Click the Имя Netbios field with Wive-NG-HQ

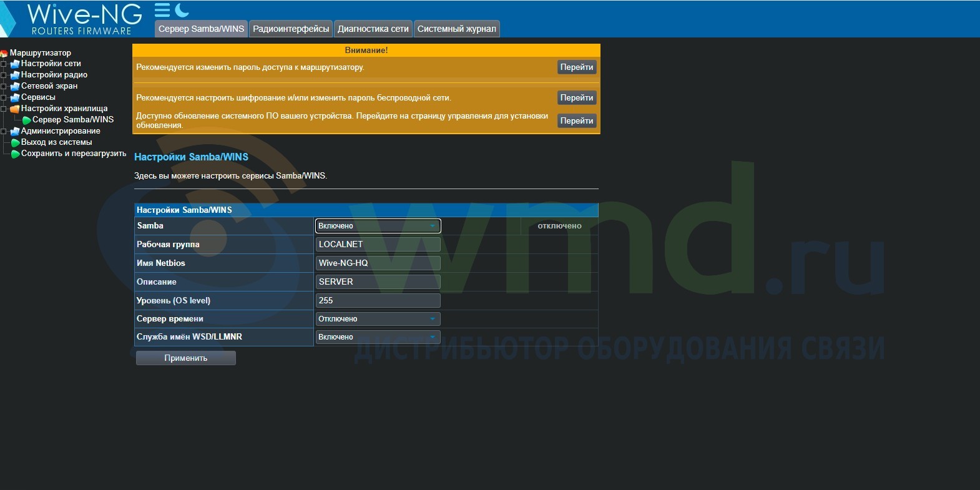click(378, 263)
